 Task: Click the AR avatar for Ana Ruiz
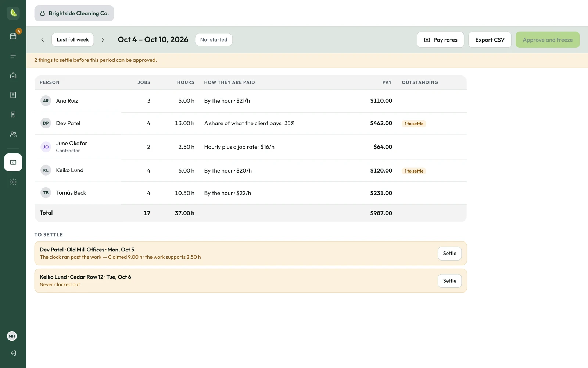click(x=46, y=101)
